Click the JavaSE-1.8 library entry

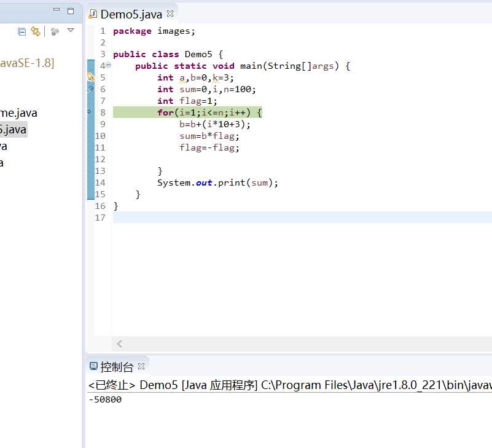click(x=27, y=63)
